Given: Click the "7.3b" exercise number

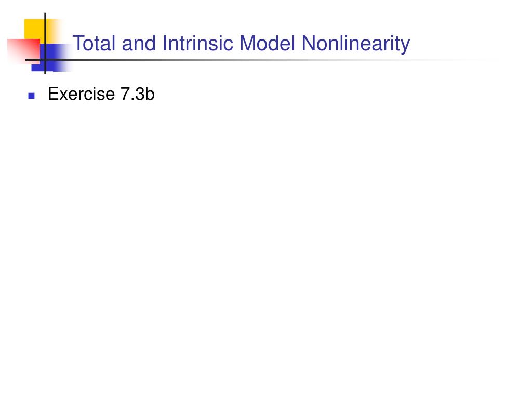Looking at the screenshot, I should coord(138,94).
